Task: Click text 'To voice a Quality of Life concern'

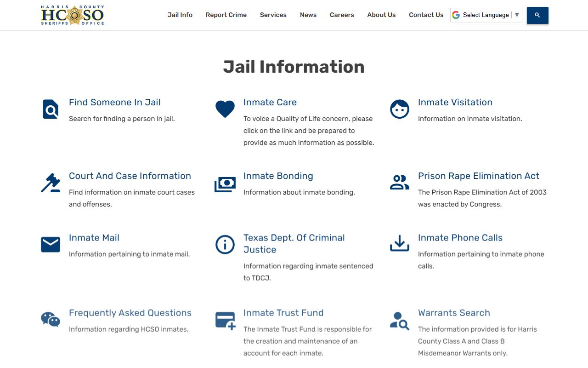Action: click(x=297, y=119)
